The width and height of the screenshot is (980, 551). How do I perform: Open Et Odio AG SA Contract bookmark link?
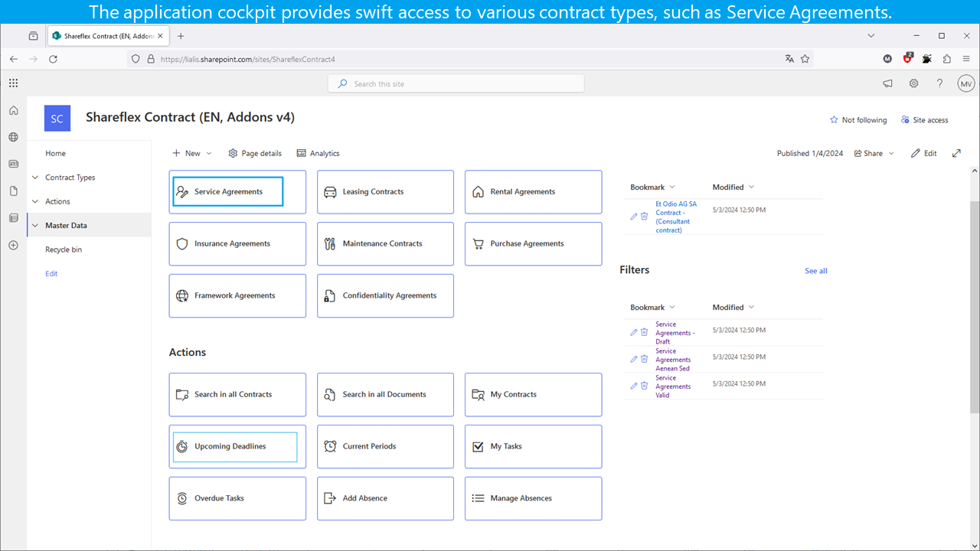coord(676,217)
